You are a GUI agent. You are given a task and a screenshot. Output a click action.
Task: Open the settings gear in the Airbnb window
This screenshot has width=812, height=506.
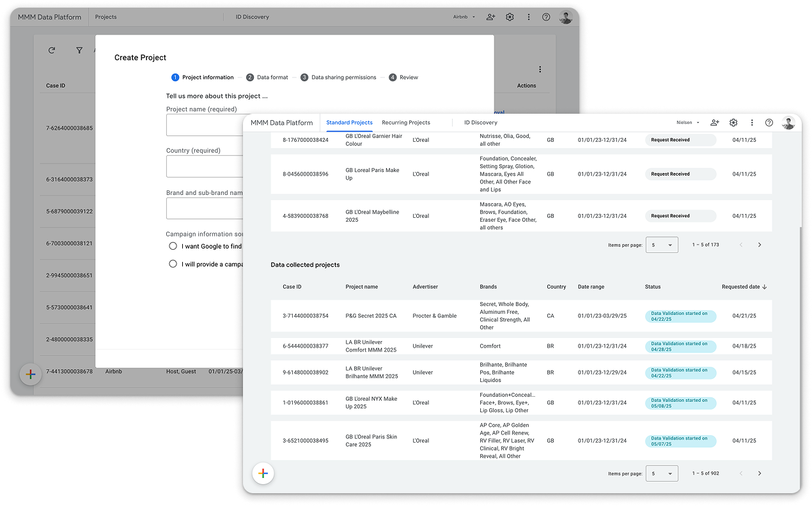coord(510,17)
